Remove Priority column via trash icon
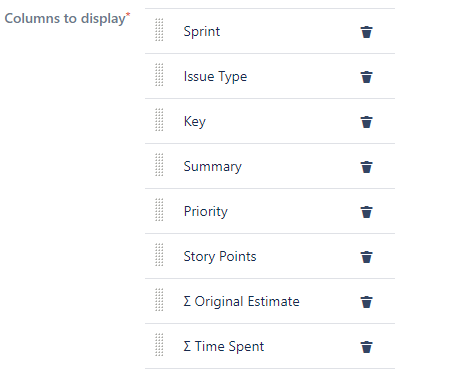 tap(366, 212)
